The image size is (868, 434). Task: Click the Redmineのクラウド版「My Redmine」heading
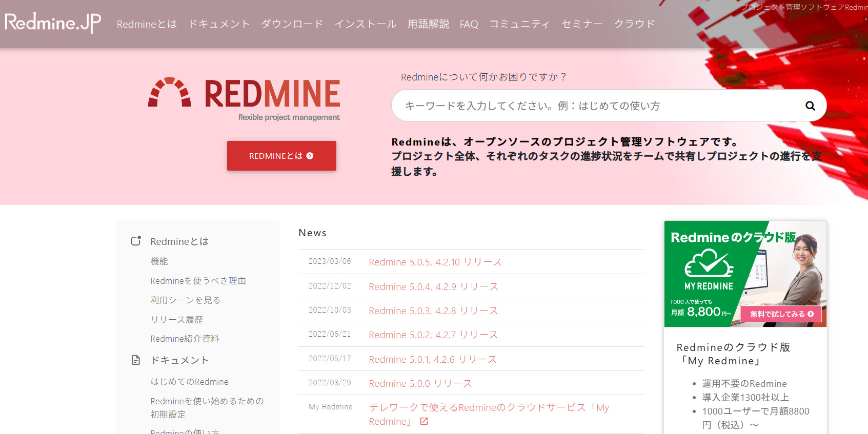tap(734, 354)
